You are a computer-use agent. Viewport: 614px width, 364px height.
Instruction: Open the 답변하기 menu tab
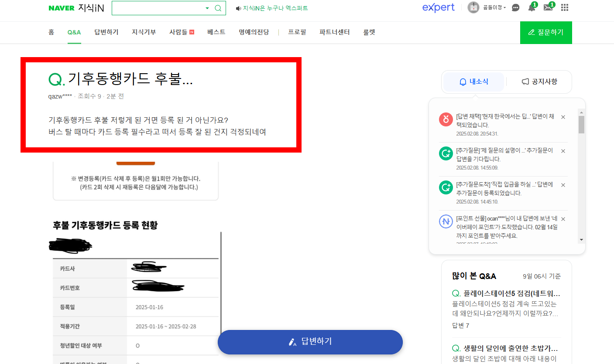click(x=106, y=32)
